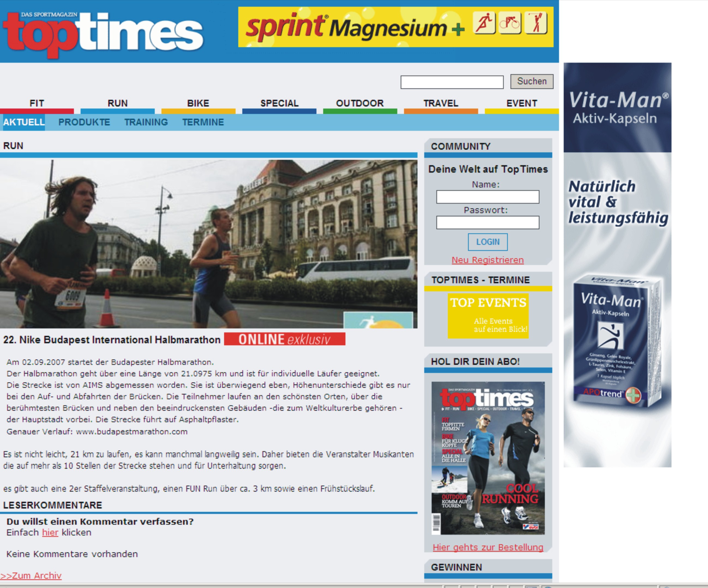Open the RUN section in main navigation
708x588 pixels.
(118, 103)
